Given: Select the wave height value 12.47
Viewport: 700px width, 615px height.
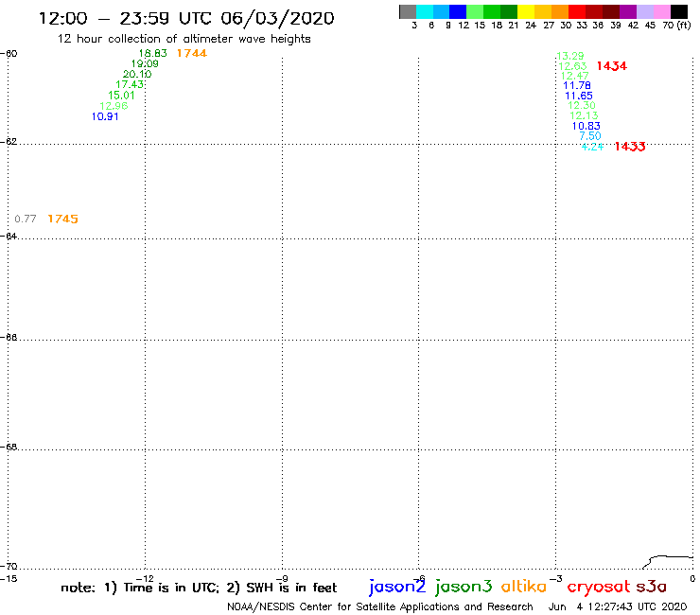Looking at the screenshot, I should coord(574,76).
